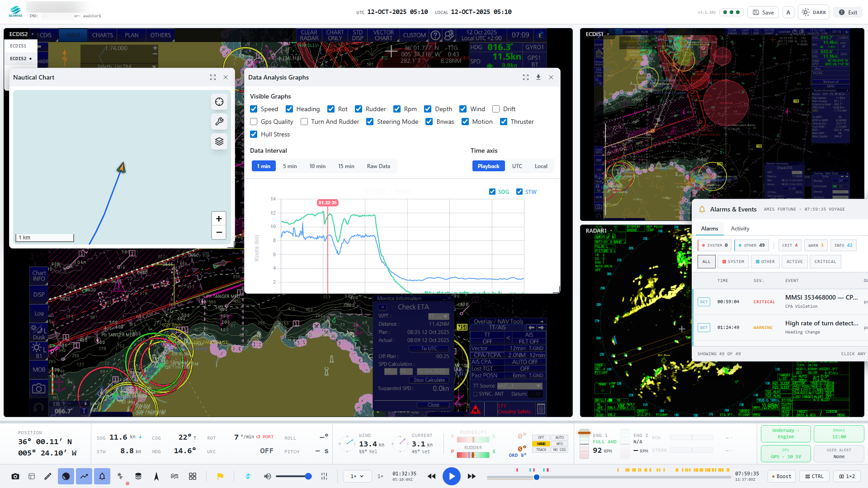868x488 pixels.
Task: Set data interval to 5 min
Action: [290, 166]
